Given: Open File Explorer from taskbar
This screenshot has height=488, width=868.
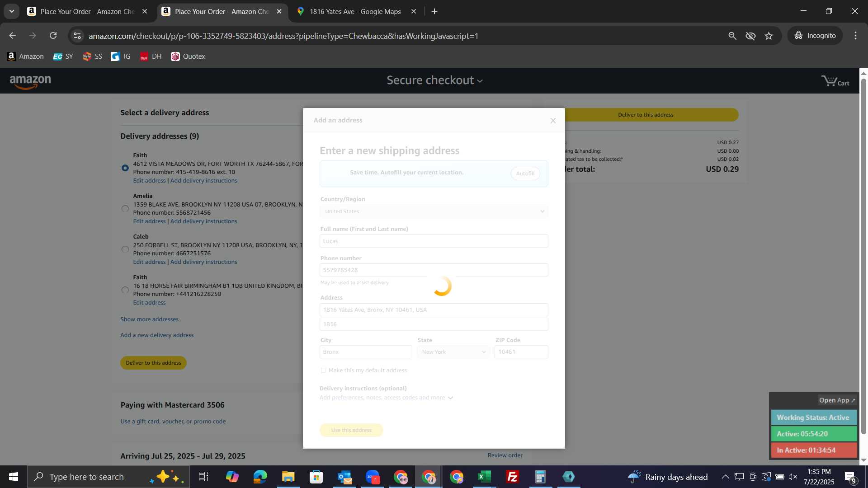Looking at the screenshot, I should (288, 477).
